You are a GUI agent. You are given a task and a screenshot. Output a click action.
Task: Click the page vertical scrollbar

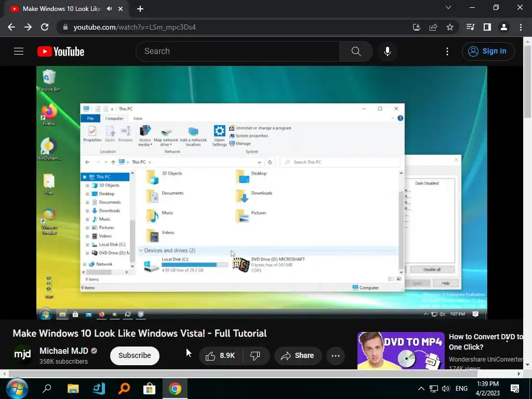527,82
